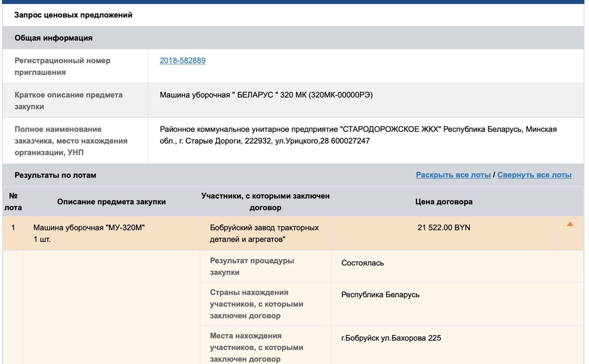
Task: Click "Свернуть все лоты" link
Action: 534,175
